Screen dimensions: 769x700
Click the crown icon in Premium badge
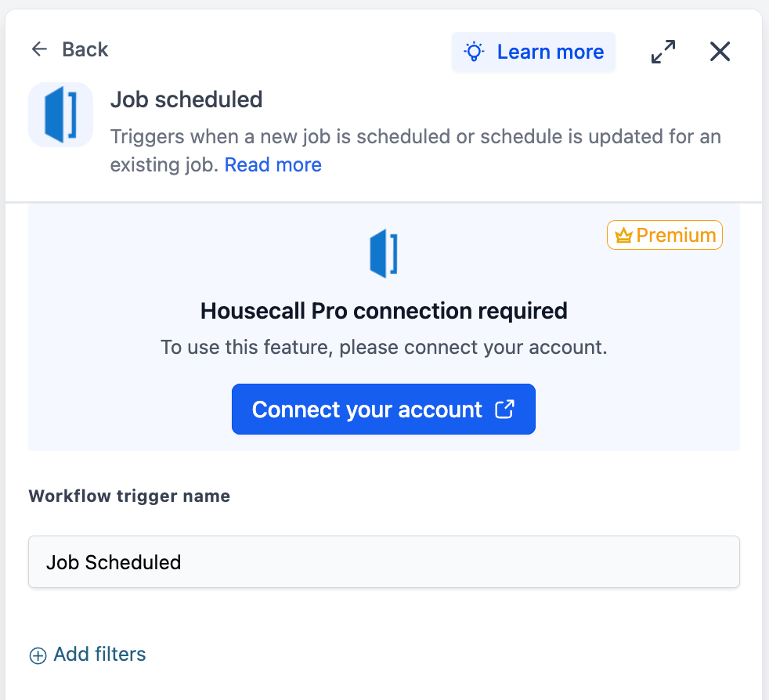[623, 236]
